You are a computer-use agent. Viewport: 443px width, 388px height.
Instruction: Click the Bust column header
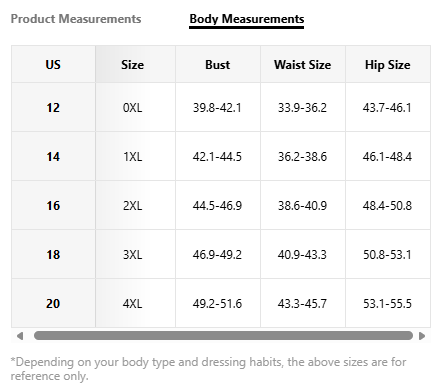pos(218,64)
